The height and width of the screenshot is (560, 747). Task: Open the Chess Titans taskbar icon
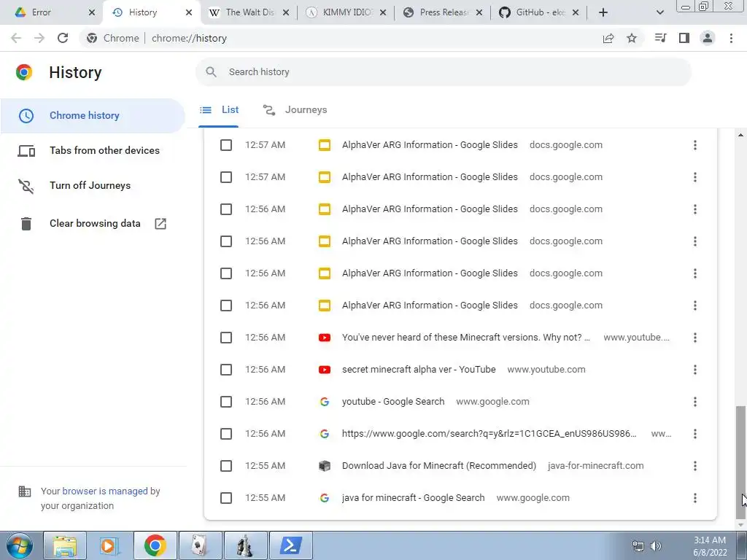click(245, 545)
